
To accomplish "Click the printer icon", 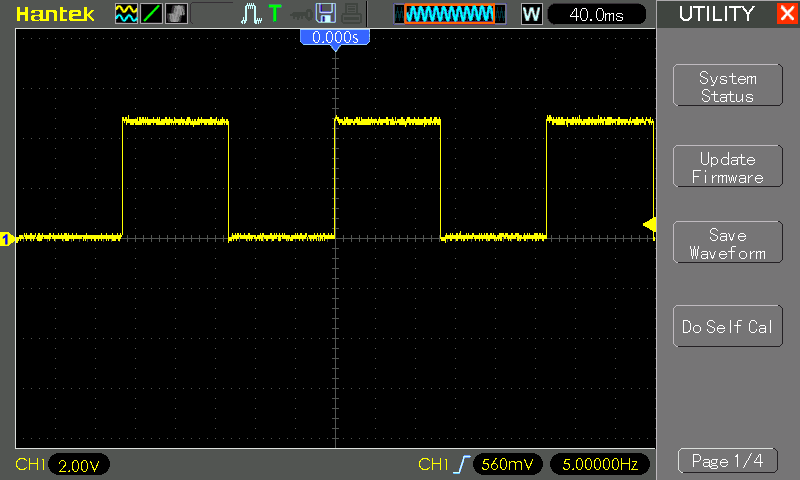I will [351, 14].
